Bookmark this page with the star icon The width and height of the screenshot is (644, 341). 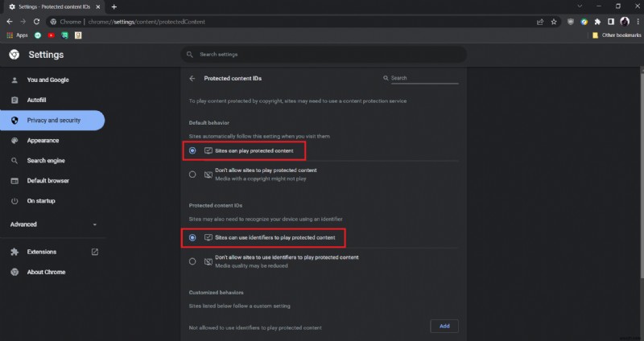pos(554,22)
